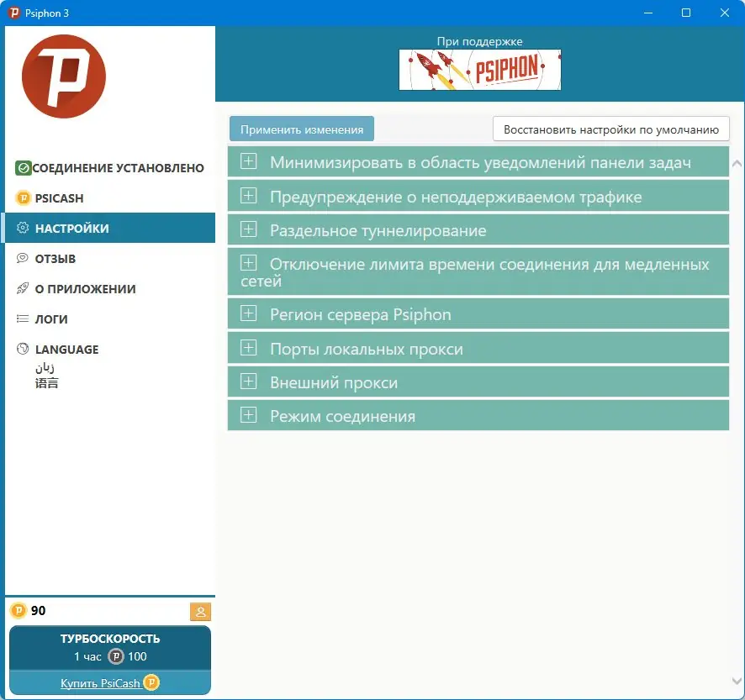
Task: Click the coin icon in Купить PsiCash
Action: 151,682
